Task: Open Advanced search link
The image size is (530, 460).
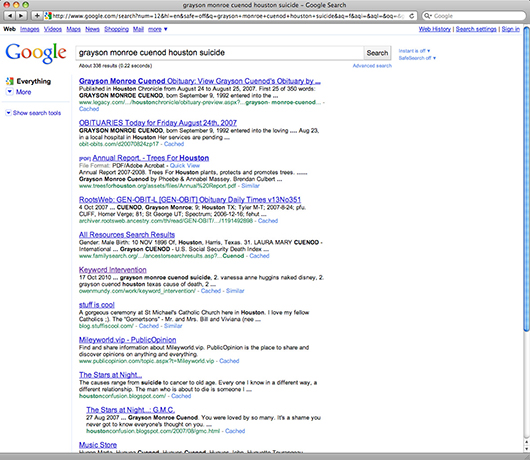Action: click(372, 66)
